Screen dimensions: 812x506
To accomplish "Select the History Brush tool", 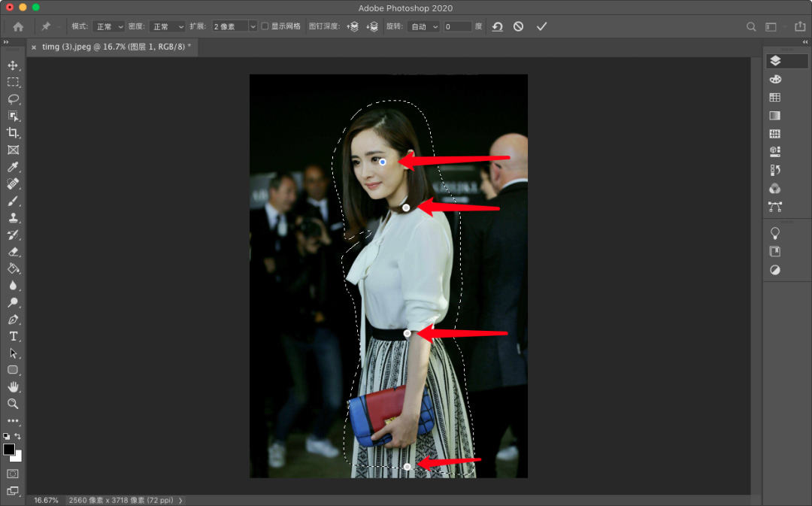I will [x=13, y=235].
